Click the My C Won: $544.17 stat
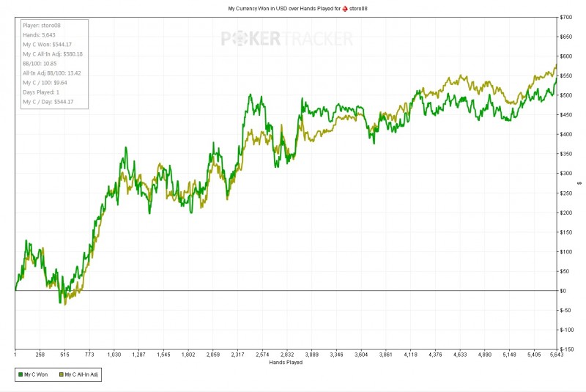 click(x=47, y=45)
